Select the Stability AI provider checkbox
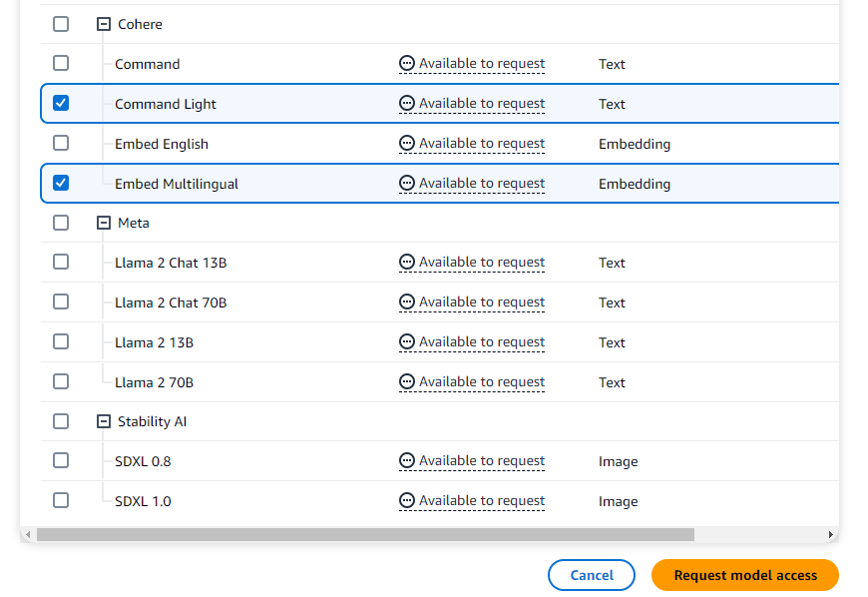 click(61, 421)
